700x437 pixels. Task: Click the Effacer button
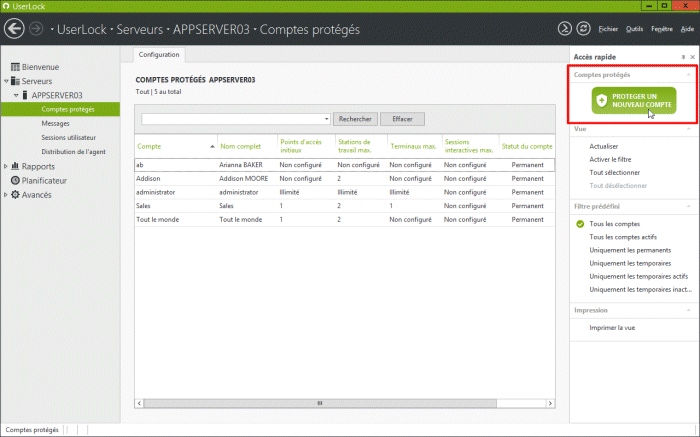(402, 119)
